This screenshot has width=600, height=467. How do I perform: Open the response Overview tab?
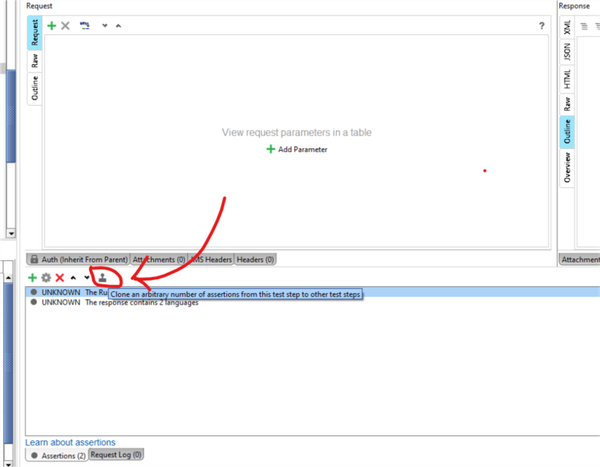pyautogui.click(x=567, y=167)
